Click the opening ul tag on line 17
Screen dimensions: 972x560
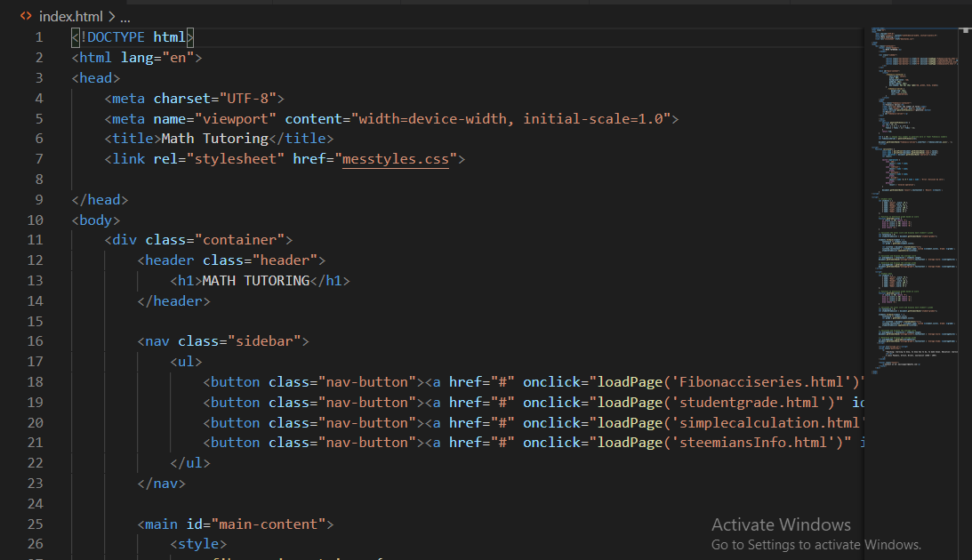[x=186, y=362]
